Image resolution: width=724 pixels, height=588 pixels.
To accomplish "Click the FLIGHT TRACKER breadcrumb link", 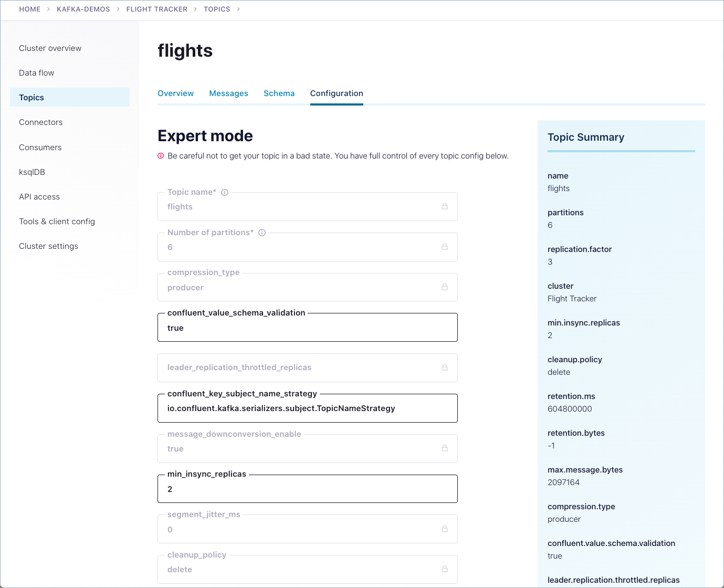I will pyautogui.click(x=156, y=9).
